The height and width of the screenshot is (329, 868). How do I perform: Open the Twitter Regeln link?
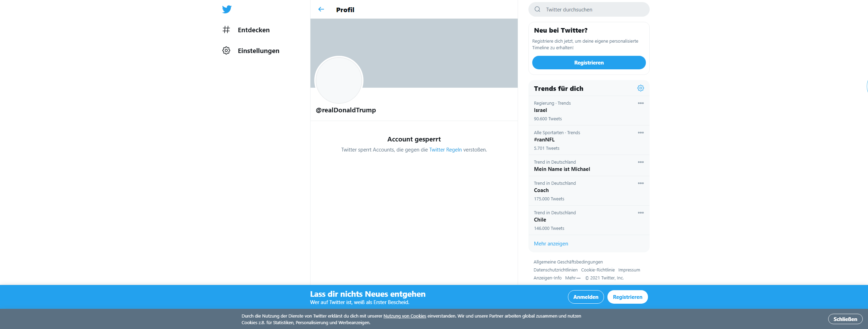(445, 150)
